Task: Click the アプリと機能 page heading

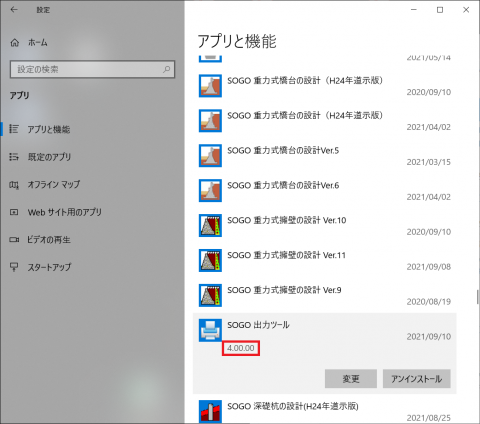Action: 237,41
